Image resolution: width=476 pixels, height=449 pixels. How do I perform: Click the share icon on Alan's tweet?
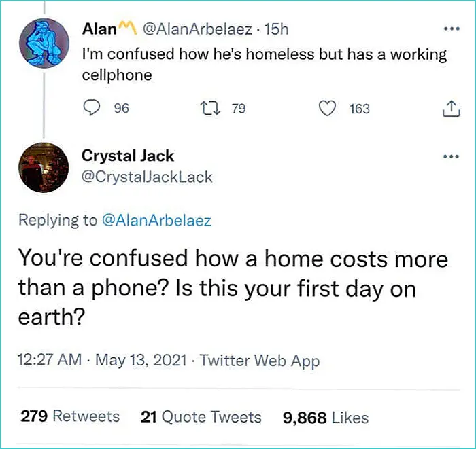451,109
